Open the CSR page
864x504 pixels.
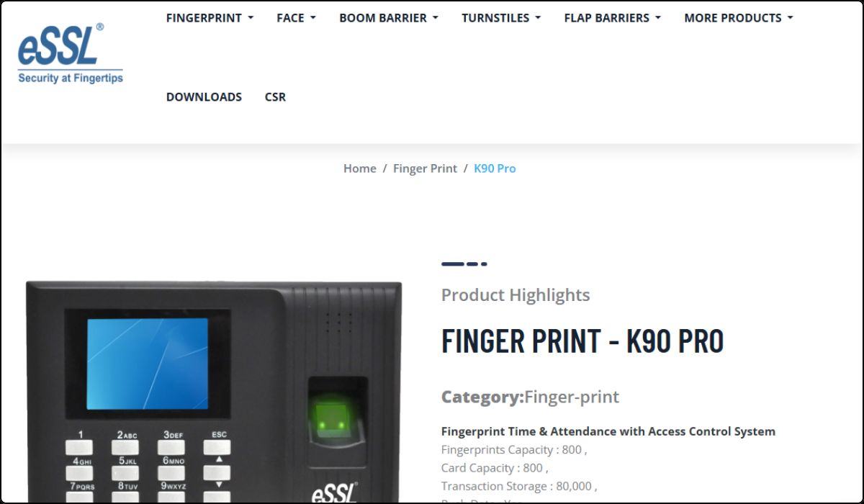(x=275, y=97)
